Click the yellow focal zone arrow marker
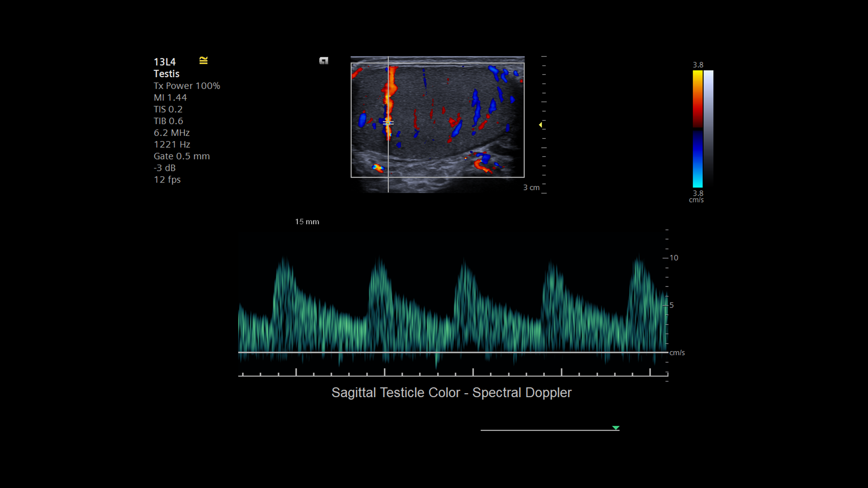The image size is (868, 488). (x=540, y=125)
